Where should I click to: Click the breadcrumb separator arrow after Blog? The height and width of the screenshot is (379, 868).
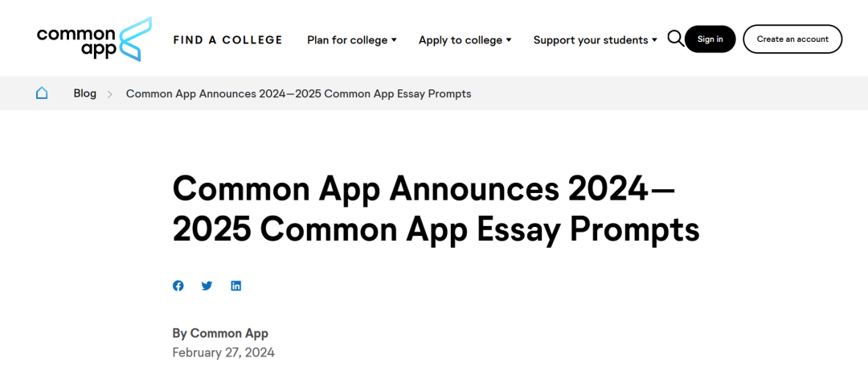click(110, 94)
